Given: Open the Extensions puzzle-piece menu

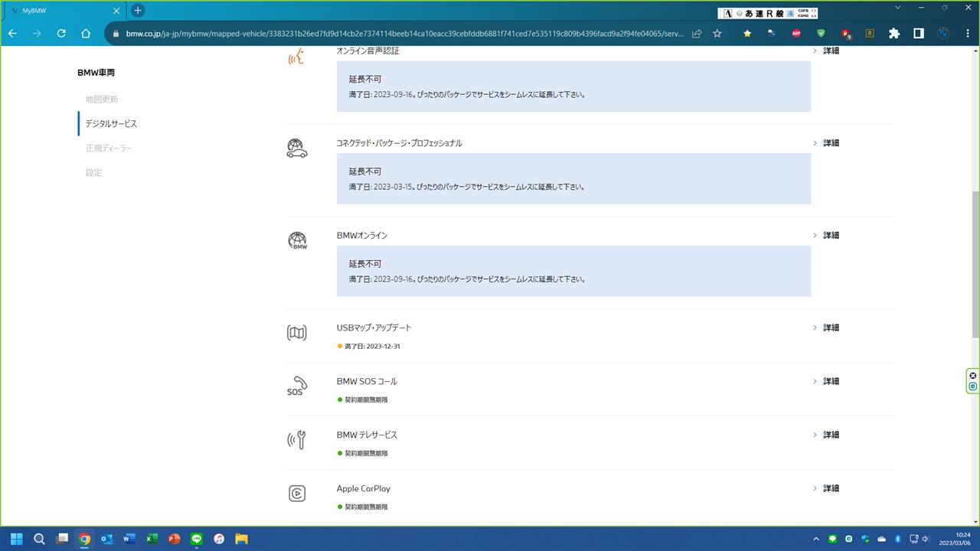Looking at the screenshot, I should [894, 34].
